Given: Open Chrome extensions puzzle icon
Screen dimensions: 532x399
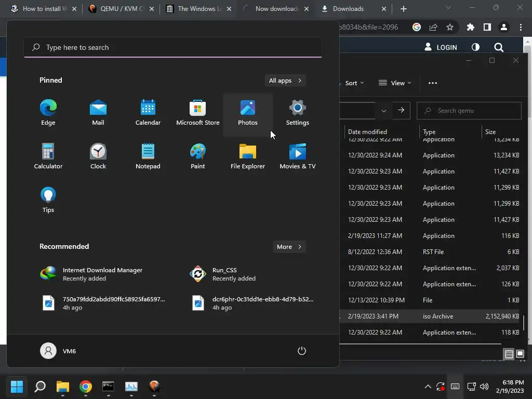Looking at the screenshot, I should (470, 27).
